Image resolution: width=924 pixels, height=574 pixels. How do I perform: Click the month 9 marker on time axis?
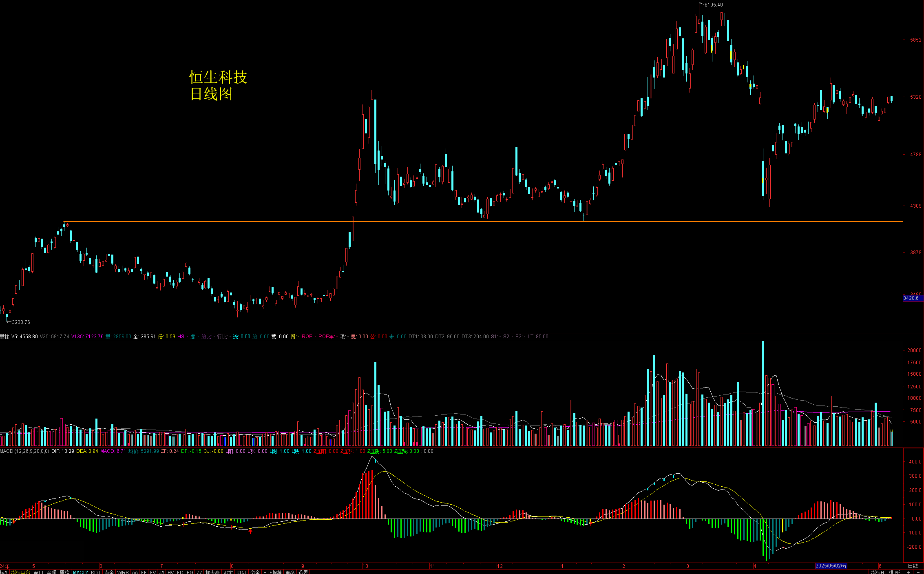point(303,566)
